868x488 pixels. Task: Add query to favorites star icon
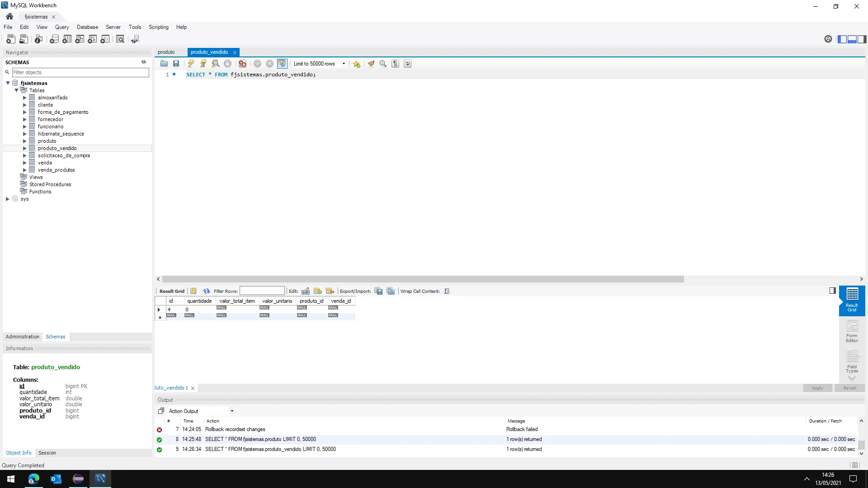tap(357, 64)
